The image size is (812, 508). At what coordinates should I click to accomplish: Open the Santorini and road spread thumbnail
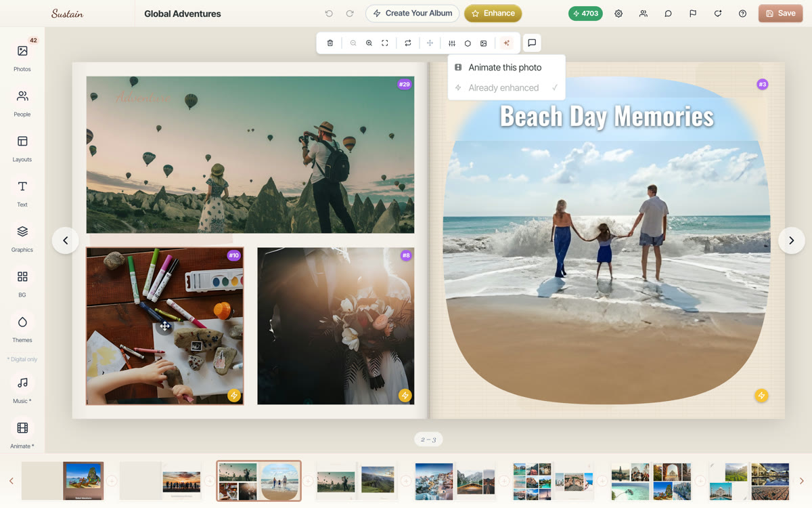455,481
